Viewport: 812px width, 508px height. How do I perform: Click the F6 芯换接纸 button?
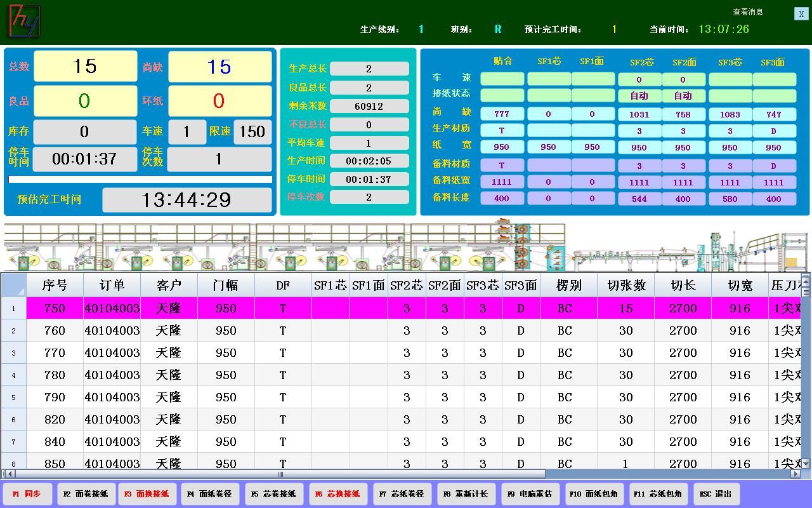(x=337, y=494)
